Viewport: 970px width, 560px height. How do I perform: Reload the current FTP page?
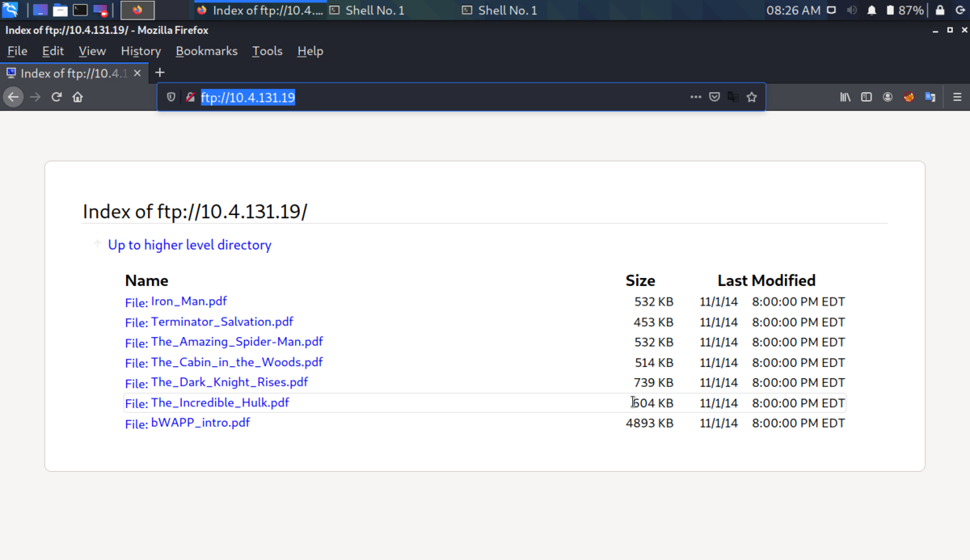57,97
